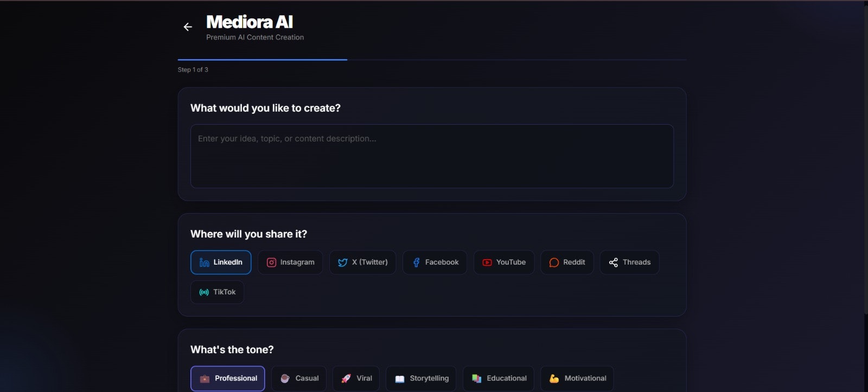
Task: Click the Step 1 of 3 progress bar
Action: 432,60
